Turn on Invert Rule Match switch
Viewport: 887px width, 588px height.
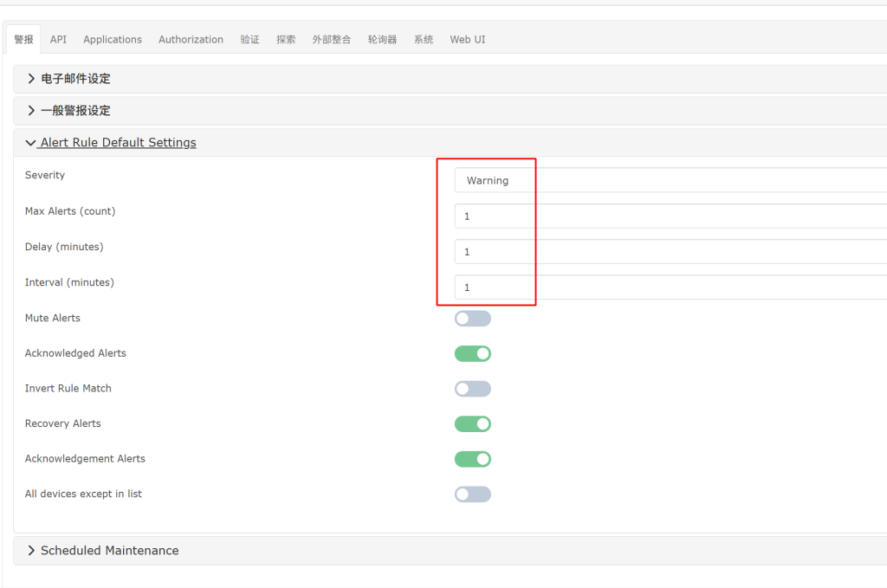pyautogui.click(x=472, y=389)
